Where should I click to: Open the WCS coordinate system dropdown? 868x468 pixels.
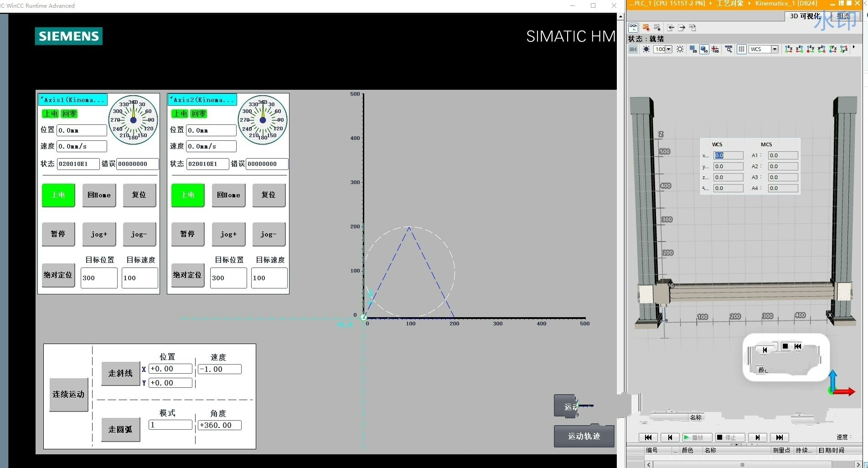pyautogui.click(x=775, y=49)
